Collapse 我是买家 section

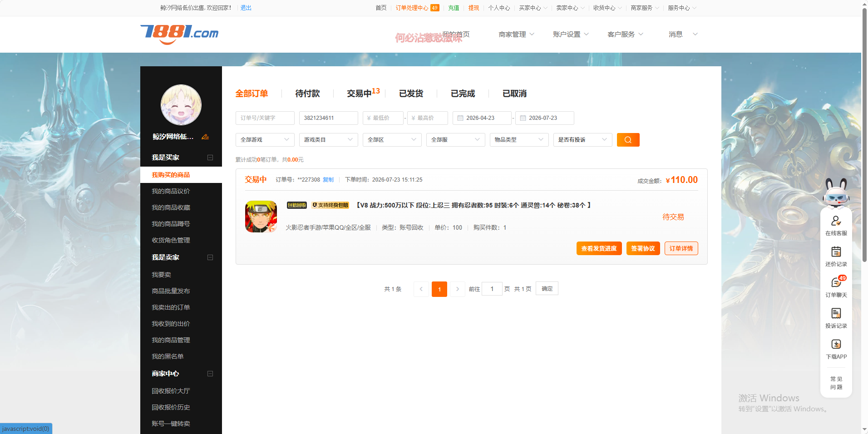[210, 158]
